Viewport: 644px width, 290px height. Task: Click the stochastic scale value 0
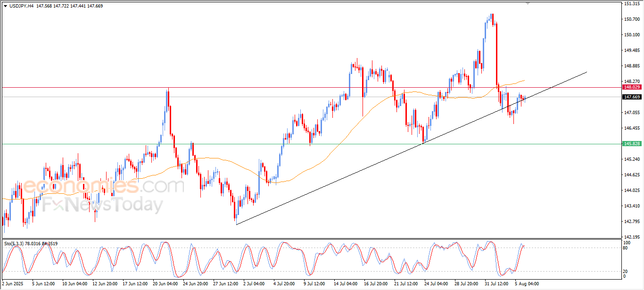point(625,276)
